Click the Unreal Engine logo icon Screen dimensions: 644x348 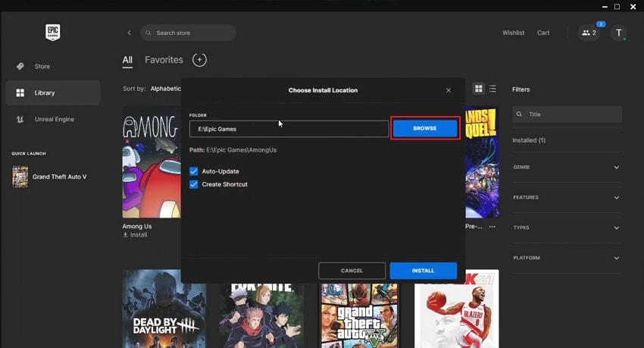[x=20, y=119]
